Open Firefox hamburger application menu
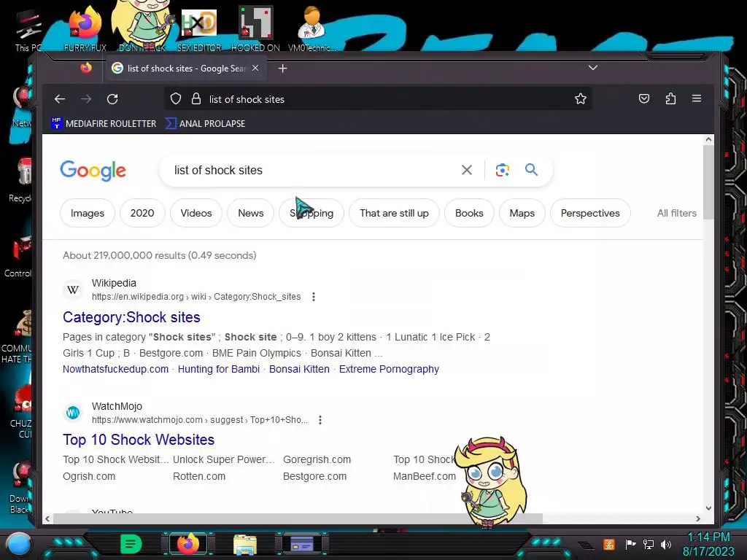 (x=697, y=98)
